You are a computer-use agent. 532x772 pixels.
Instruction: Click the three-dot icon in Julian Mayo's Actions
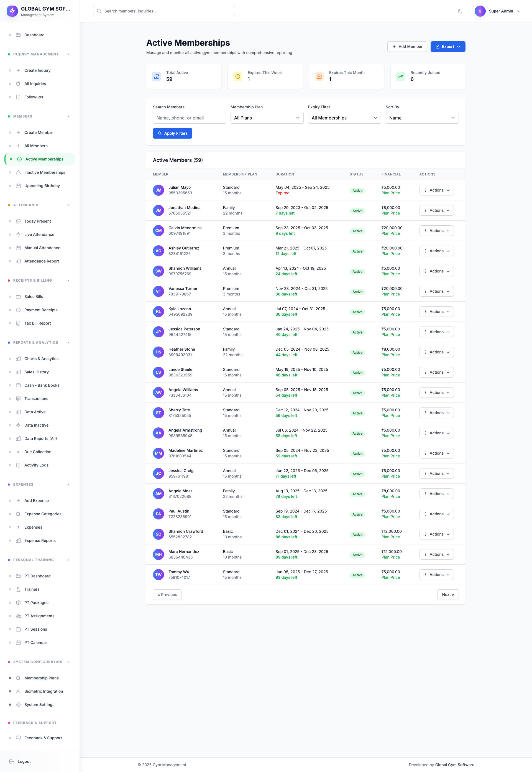425,190
